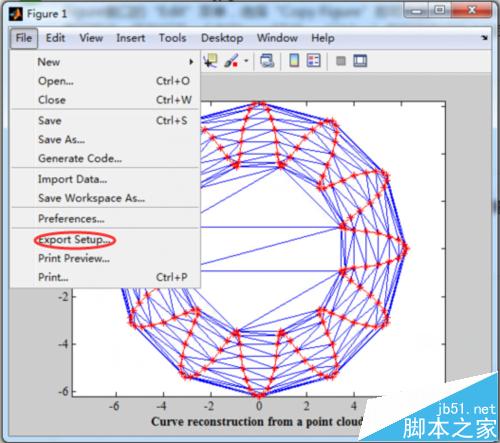Select Generate Code... menu entry
This screenshot has height=443, width=500.
click(105, 158)
